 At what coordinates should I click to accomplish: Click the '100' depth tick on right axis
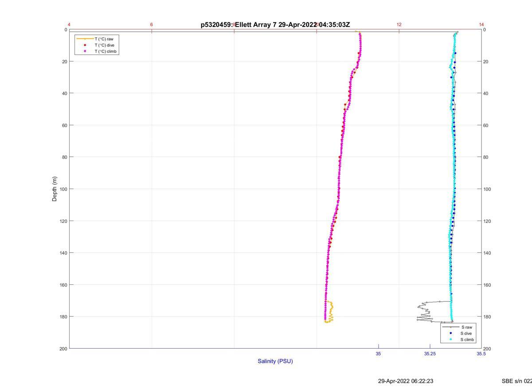tap(488, 189)
